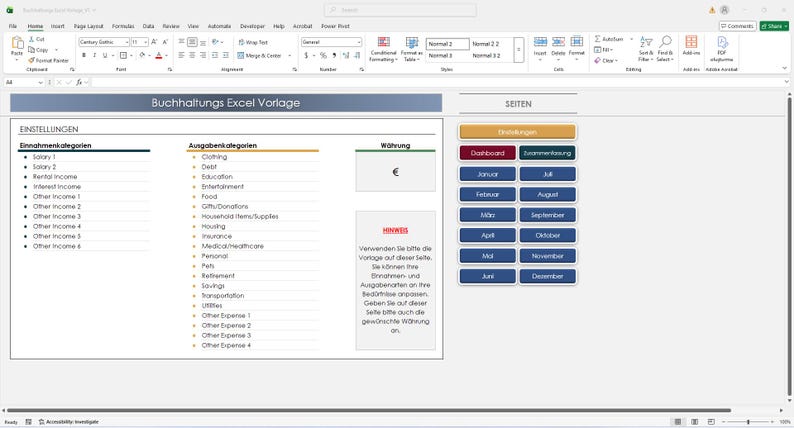Open the Clear eraser dropdown
Viewport: 794px width, 428px height.
tap(606, 60)
